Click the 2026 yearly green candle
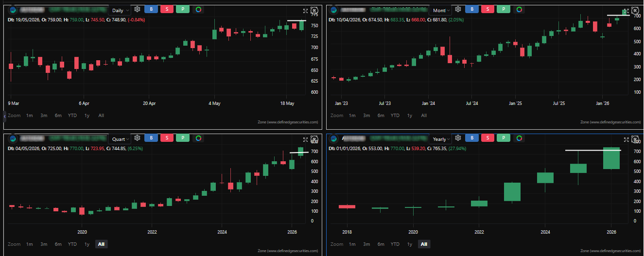The image size is (644, 256). (611, 158)
